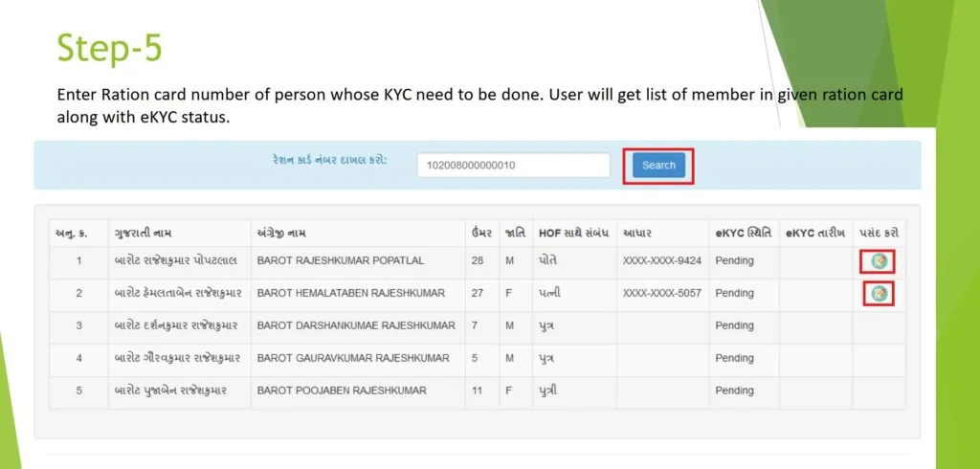Click name BAROT HEMALATABEN RAJESHKUMAR
This screenshot has height=469, width=980.
(x=350, y=293)
